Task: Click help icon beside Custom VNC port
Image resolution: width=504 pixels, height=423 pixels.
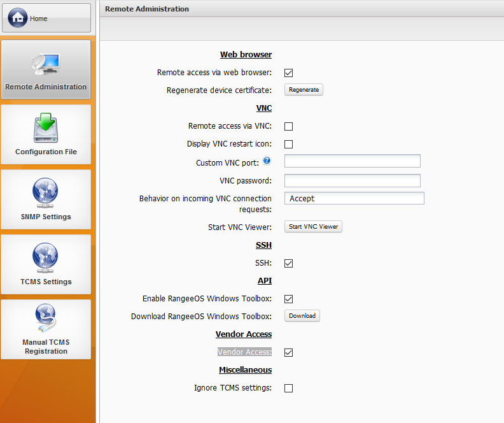Action: pyautogui.click(x=267, y=161)
